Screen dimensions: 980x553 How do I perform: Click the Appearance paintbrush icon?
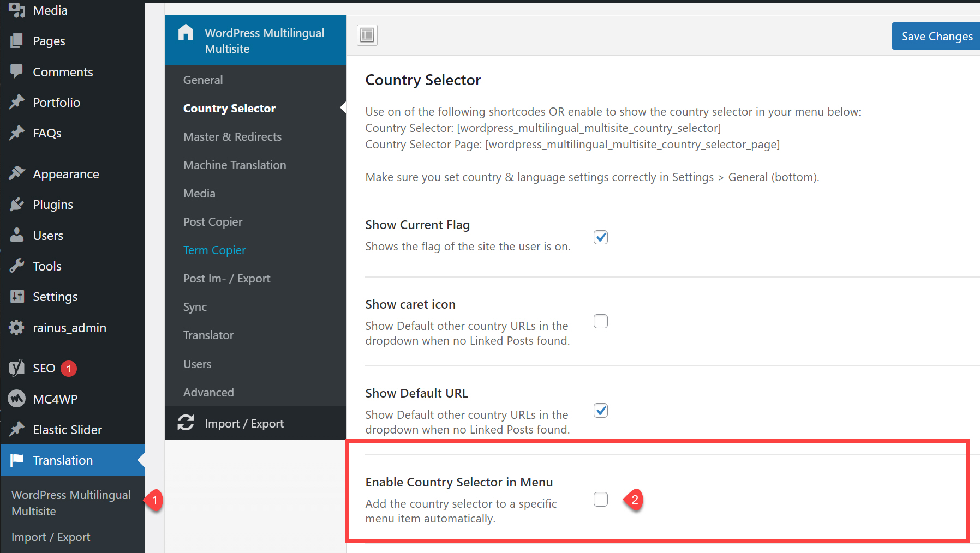pyautogui.click(x=17, y=173)
